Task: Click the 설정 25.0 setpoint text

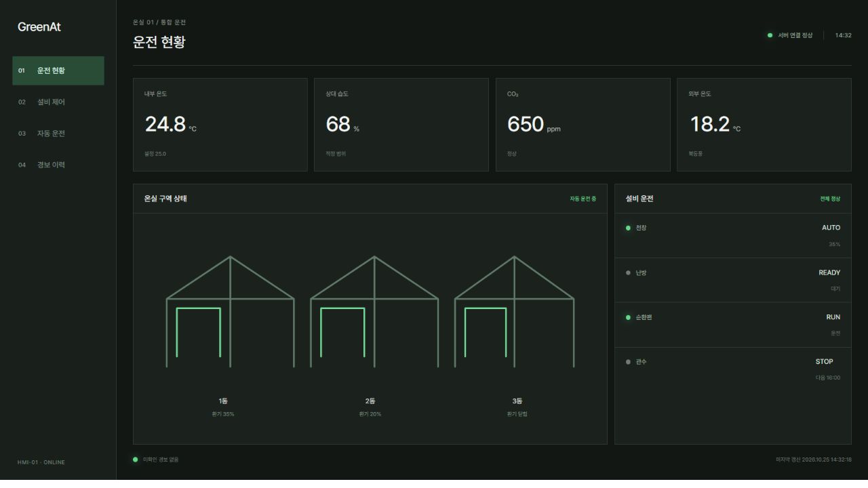Action: (155, 154)
